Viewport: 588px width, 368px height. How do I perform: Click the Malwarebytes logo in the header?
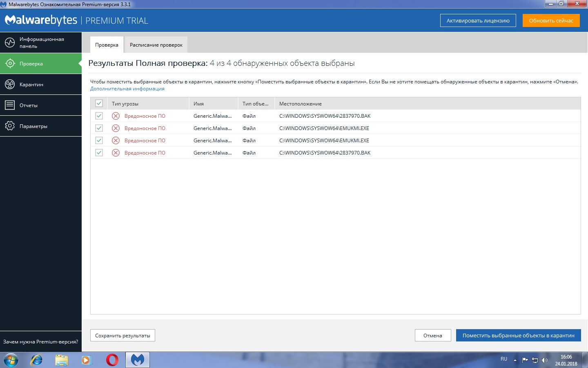(41, 20)
